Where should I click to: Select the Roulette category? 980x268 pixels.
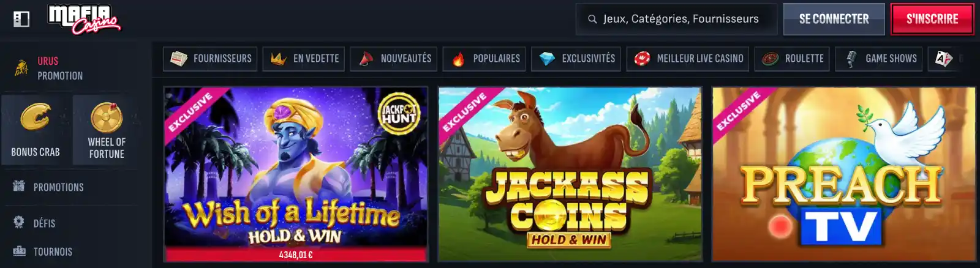pyautogui.click(x=792, y=59)
